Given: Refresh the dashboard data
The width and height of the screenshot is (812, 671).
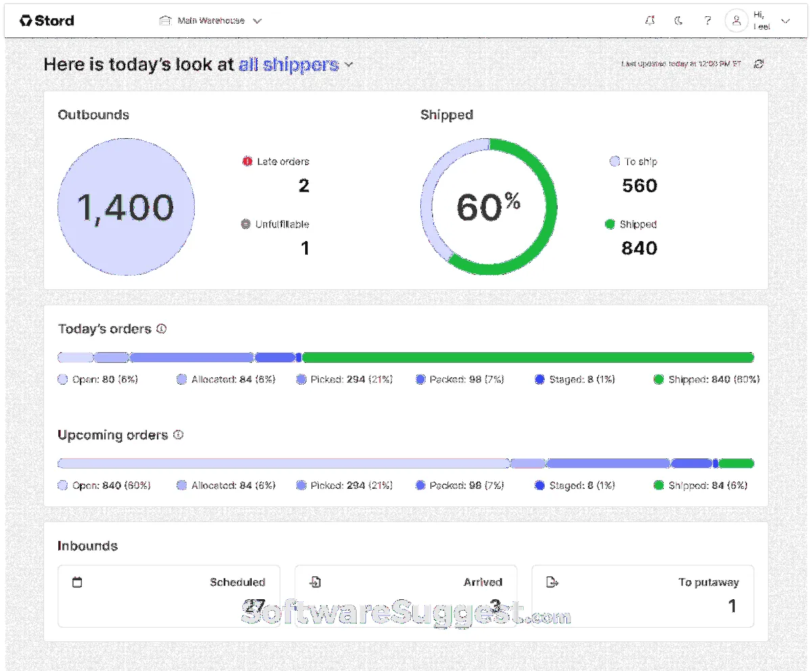Looking at the screenshot, I should [x=759, y=64].
